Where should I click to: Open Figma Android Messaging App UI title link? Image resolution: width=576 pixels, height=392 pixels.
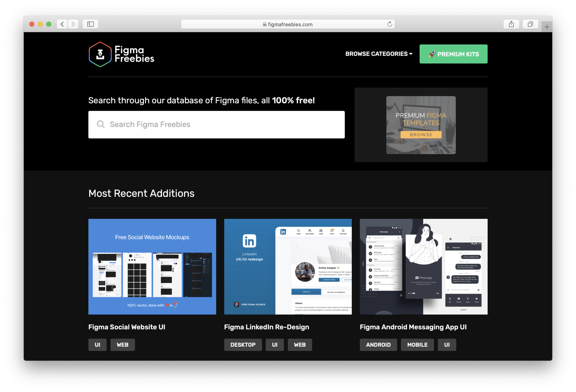(x=413, y=327)
